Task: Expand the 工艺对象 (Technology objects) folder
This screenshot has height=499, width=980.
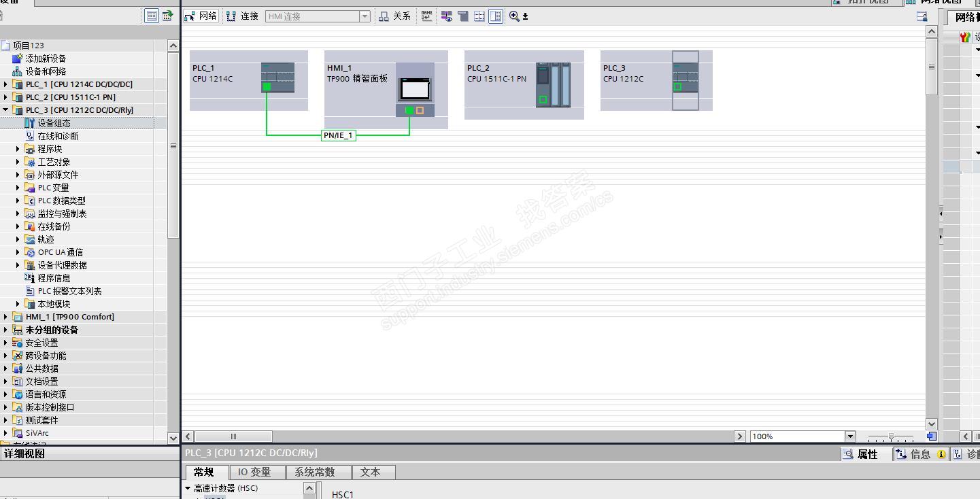Action: click(x=18, y=162)
